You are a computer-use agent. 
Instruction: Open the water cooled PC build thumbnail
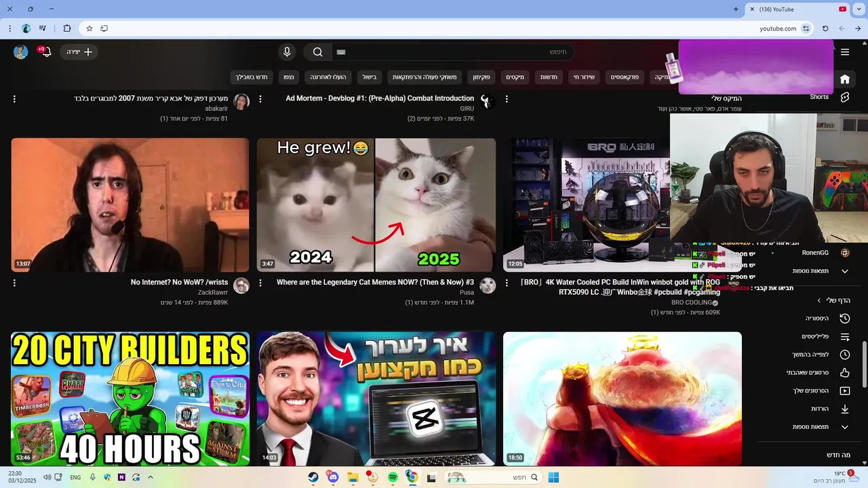pos(587,205)
